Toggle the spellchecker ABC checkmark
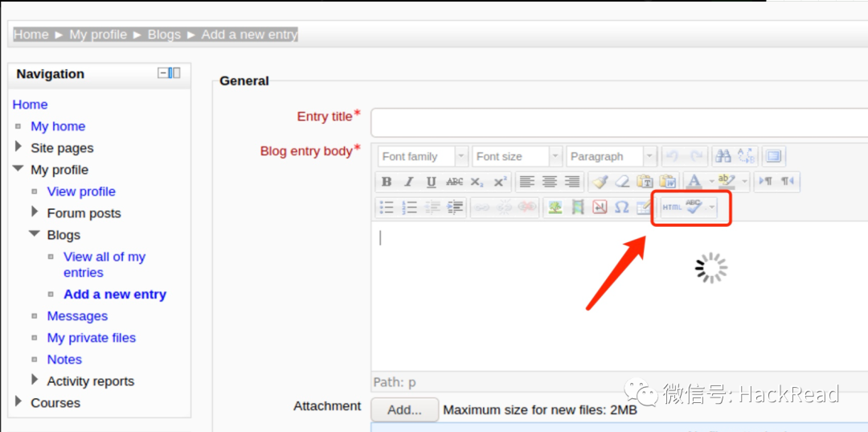Viewport: 868px width, 432px height. [694, 207]
